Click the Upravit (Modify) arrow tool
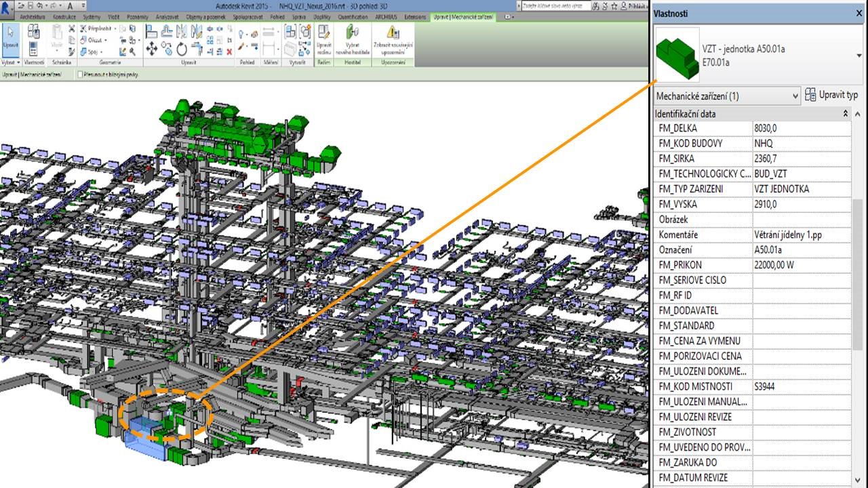Viewport: 868px width, 488px height. pos(10,41)
